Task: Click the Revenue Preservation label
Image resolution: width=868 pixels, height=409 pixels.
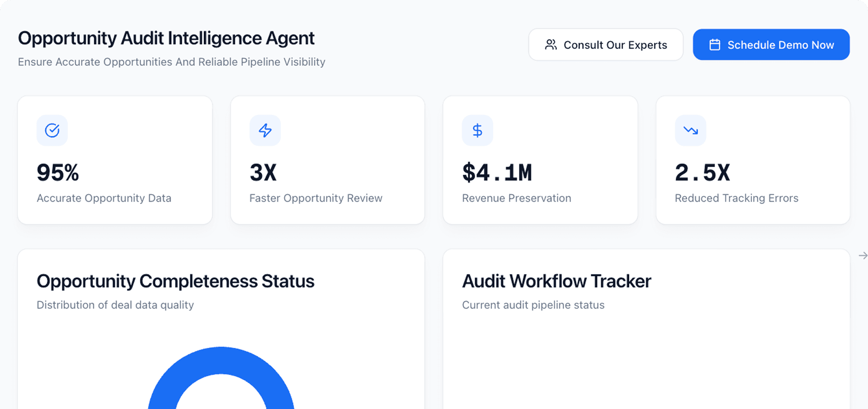Action: point(517,198)
